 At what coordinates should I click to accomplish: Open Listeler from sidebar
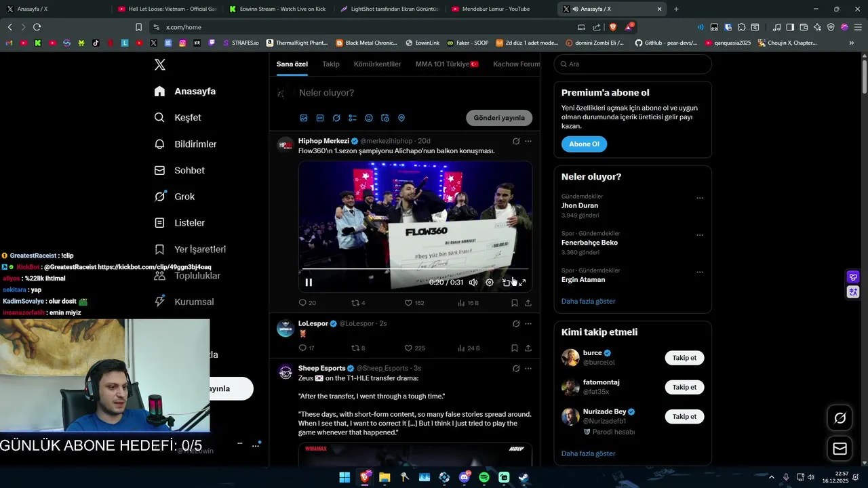pos(180,223)
